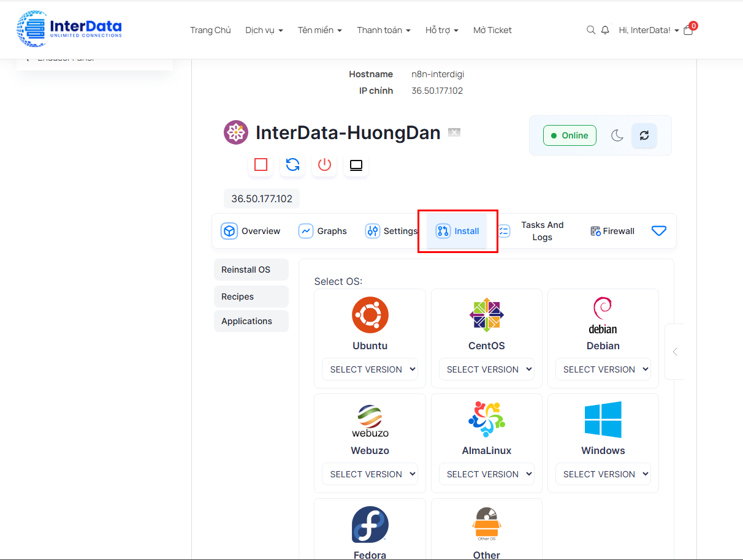Open Ubuntu SELECT VERSION dropdown

370,369
